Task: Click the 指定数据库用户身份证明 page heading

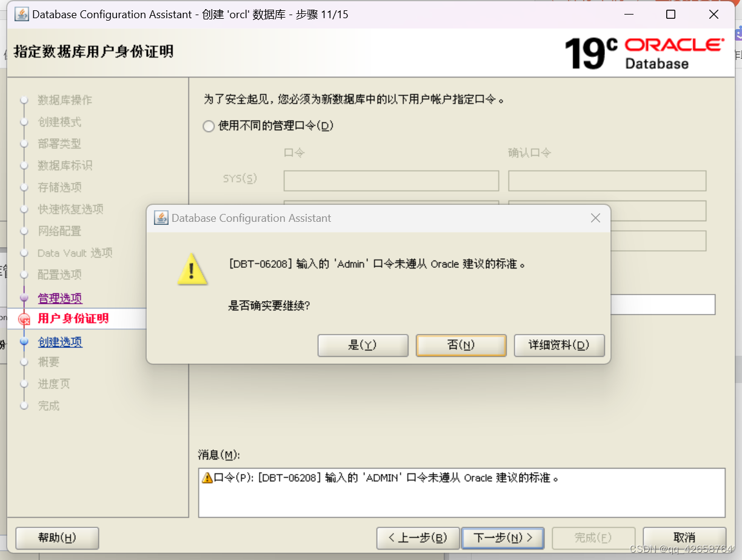Action: click(93, 52)
